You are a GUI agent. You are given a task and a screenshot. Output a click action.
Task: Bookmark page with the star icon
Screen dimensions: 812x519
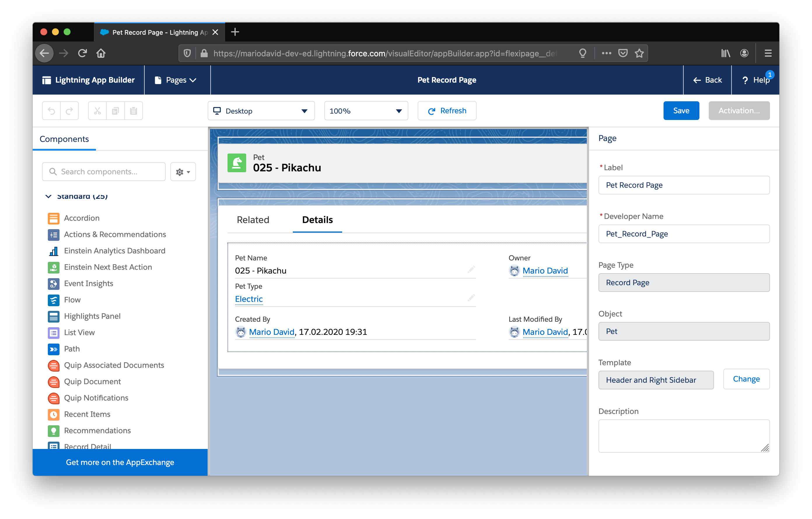click(x=639, y=53)
